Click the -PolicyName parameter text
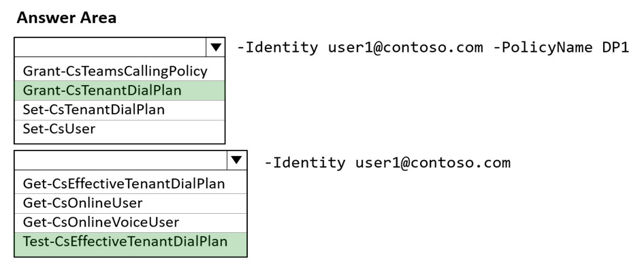Image resolution: width=644 pixels, height=273 pixels. click(x=543, y=48)
